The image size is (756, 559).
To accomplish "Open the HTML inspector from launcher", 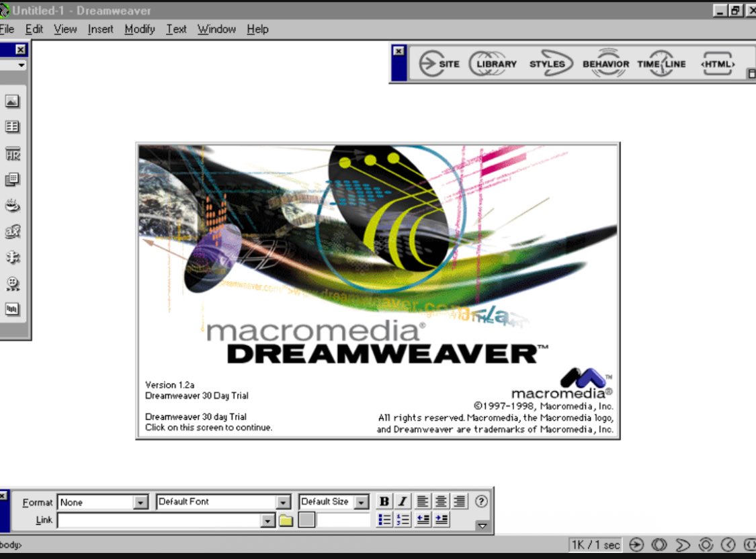I will pyautogui.click(x=718, y=64).
